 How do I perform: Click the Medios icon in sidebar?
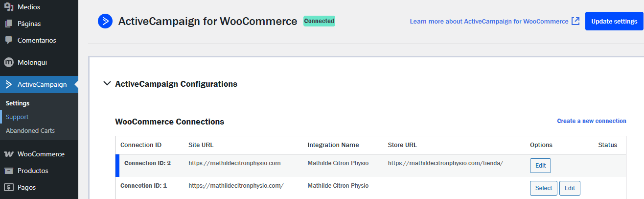click(8, 7)
